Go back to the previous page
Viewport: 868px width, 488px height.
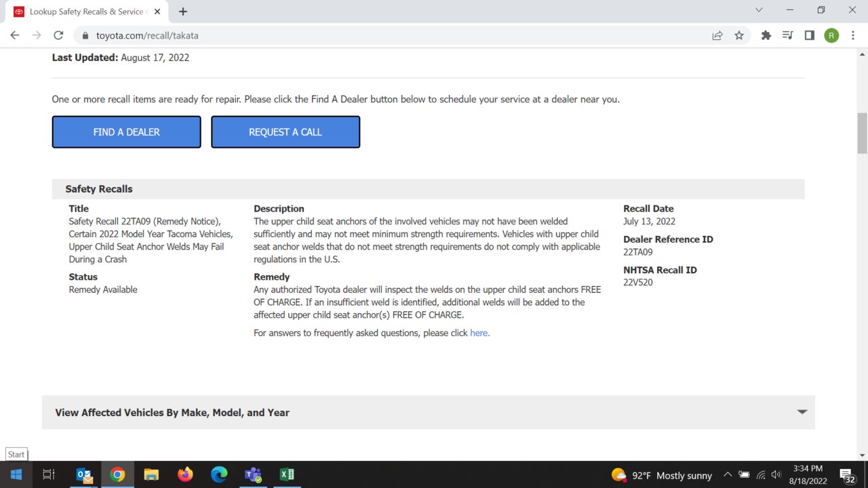tap(15, 35)
